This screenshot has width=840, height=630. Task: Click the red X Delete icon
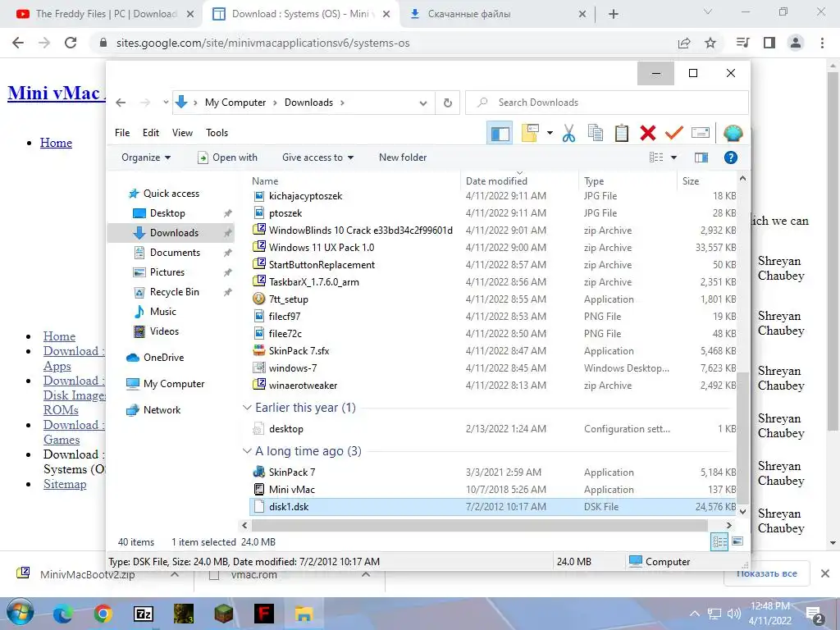pyautogui.click(x=648, y=132)
